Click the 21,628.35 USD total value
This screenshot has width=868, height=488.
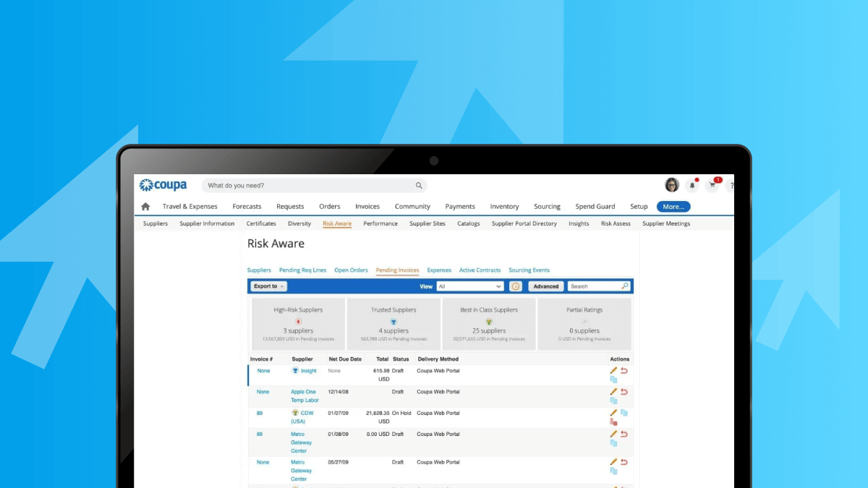[x=378, y=417]
